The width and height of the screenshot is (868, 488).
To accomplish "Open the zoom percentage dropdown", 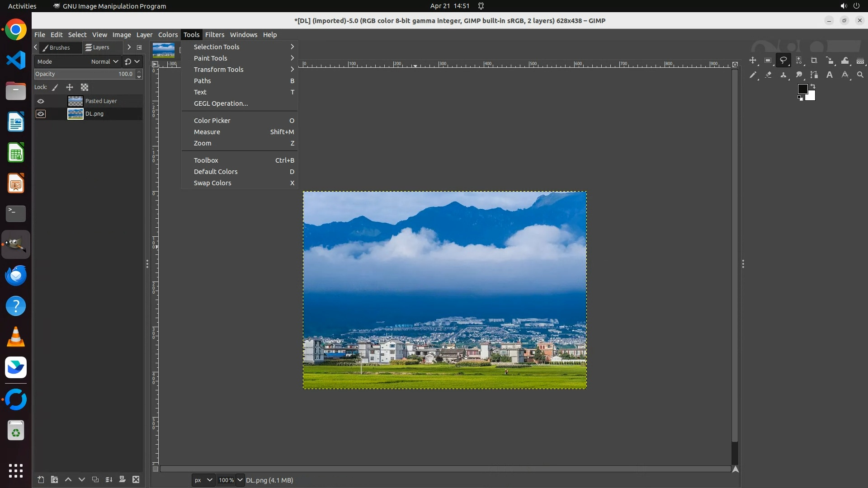I will point(240,480).
